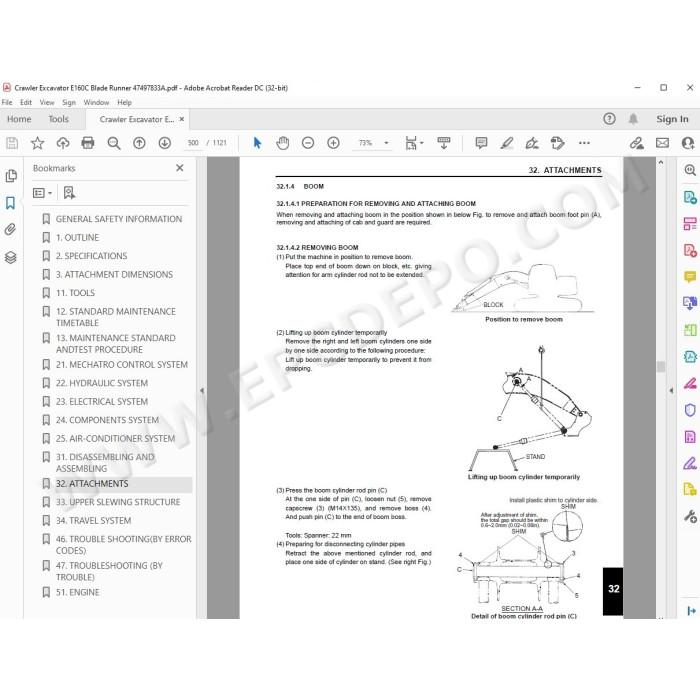Go to previous page arrow

point(139,143)
